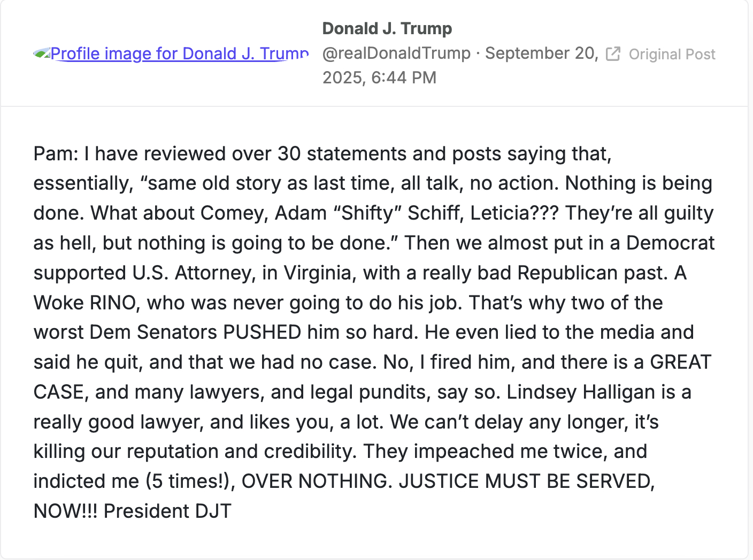Click the capitalized word "PUSHED"
The height and width of the screenshot is (560, 753).
tap(262, 332)
